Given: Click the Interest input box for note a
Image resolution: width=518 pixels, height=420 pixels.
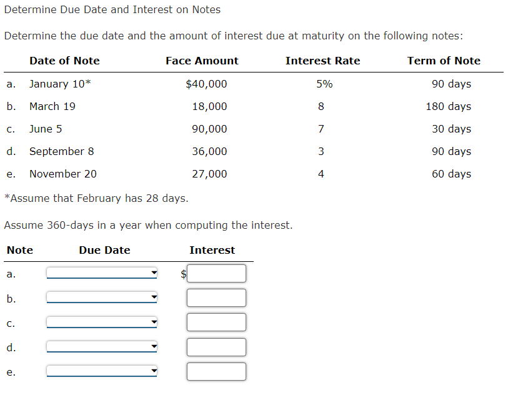Looking at the screenshot, I should (x=216, y=273).
